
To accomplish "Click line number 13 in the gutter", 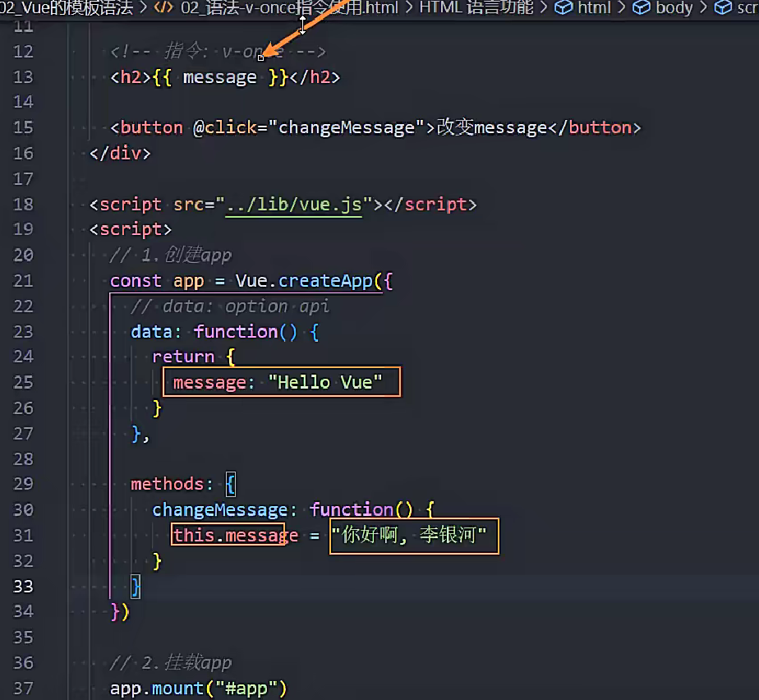I will [23, 77].
